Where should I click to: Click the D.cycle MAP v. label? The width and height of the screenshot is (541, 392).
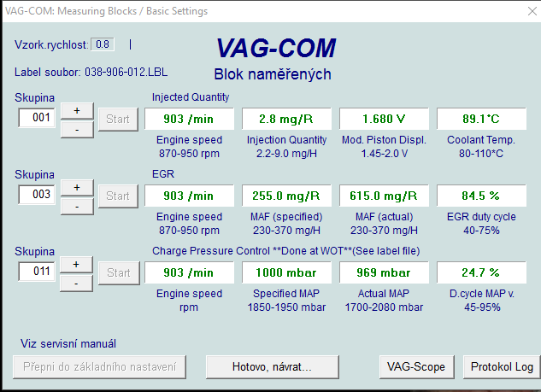(482, 294)
